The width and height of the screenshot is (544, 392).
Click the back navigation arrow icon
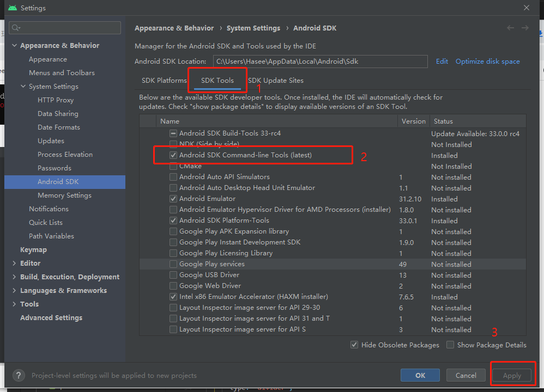coord(510,28)
